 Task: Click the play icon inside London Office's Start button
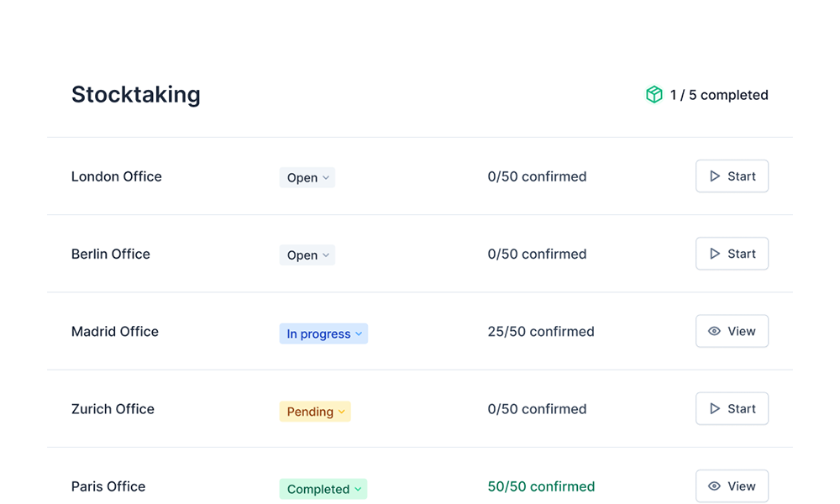[x=717, y=176]
